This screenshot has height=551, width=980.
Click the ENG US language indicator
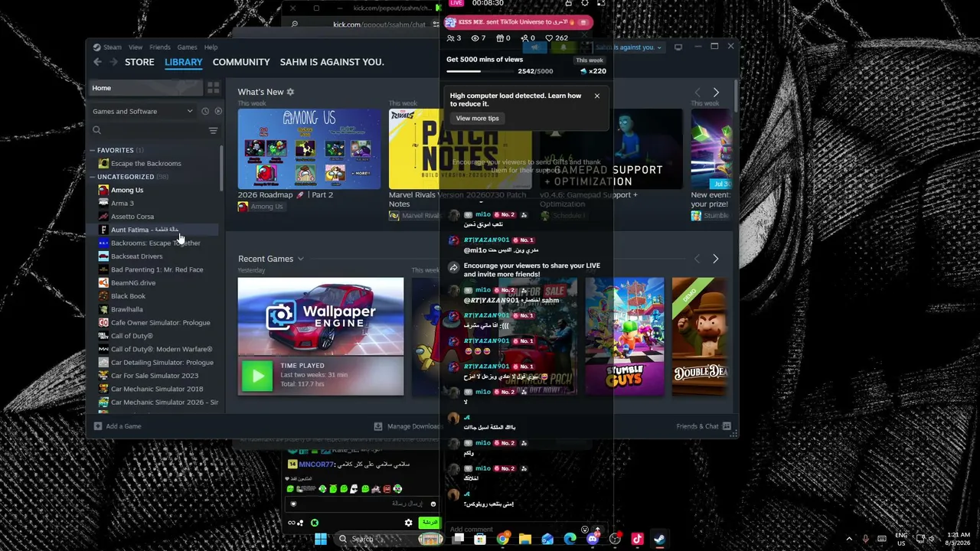(x=901, y=539)
